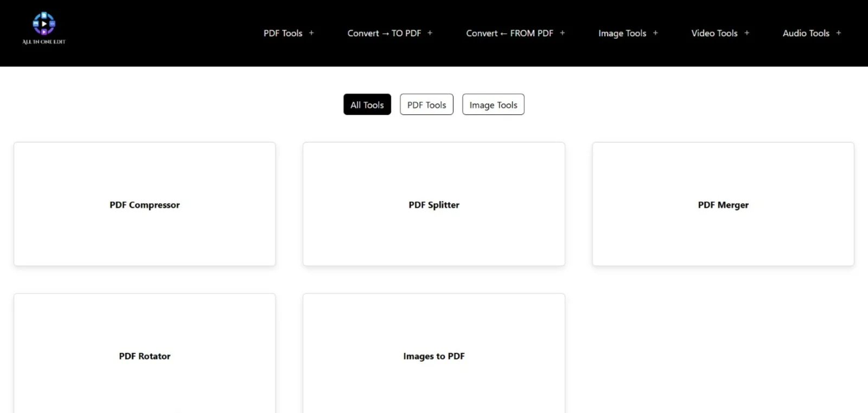Select the All Tools filter button
The image size is (868, 413).
[367, 105]
